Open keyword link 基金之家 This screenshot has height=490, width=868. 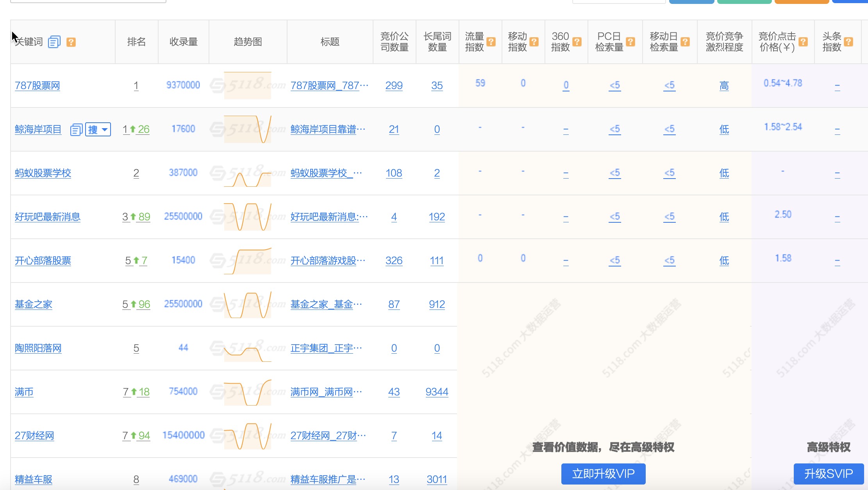point(34,304)
